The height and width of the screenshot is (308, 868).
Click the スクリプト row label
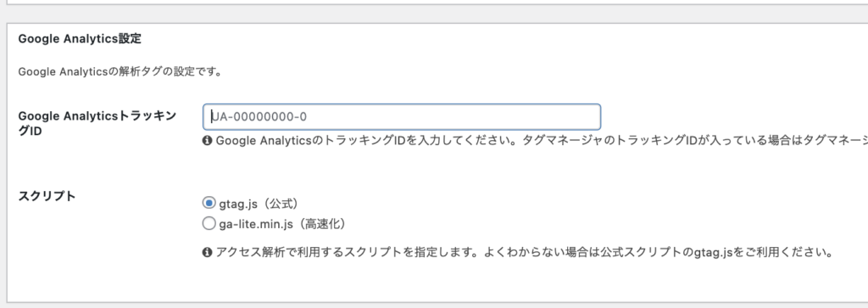(x=47, y=196)
